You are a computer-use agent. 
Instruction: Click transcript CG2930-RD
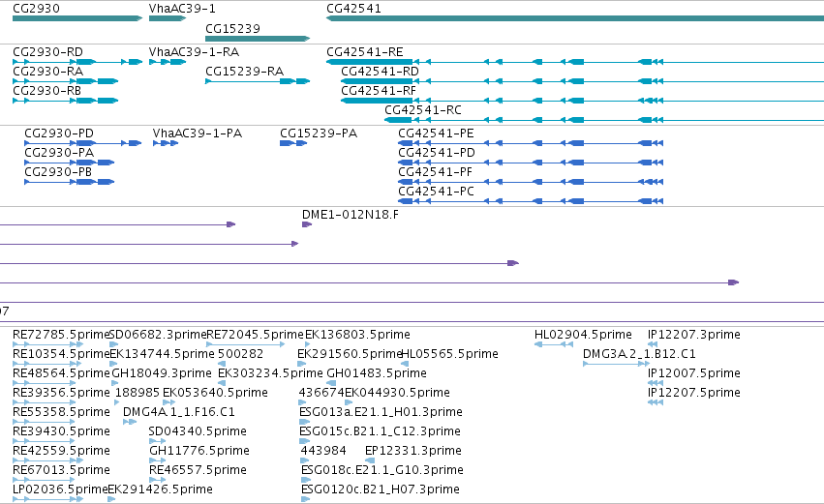pyautogui.click(x=77, y=62)
